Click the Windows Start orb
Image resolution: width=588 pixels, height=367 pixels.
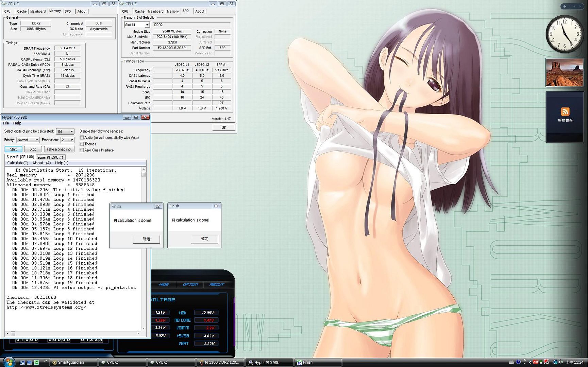pyautogui.click(x=9, y=362)
